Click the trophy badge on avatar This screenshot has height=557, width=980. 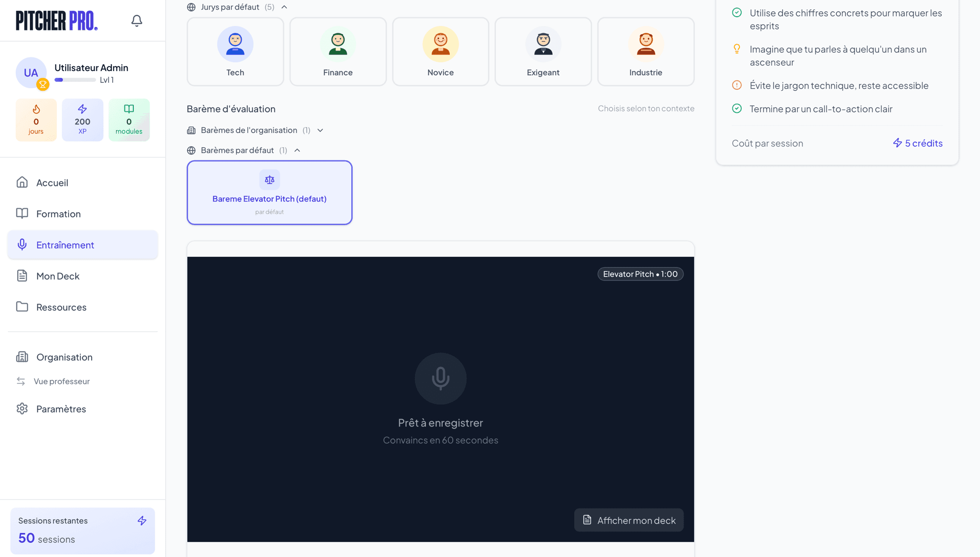point(43,84)
